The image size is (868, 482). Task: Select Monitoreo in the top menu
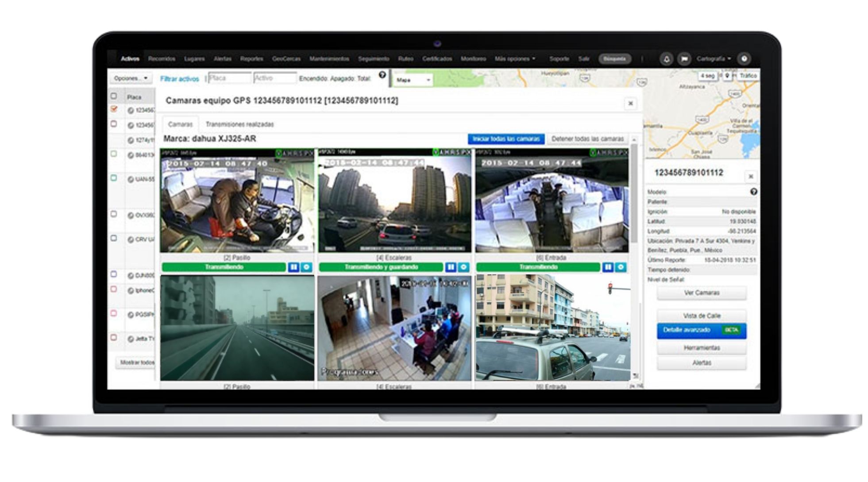click(x=475, y=58)
